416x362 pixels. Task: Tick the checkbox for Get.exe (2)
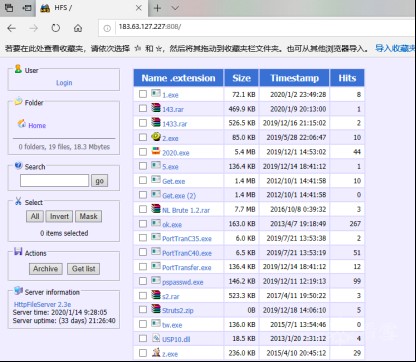point(143,195)
